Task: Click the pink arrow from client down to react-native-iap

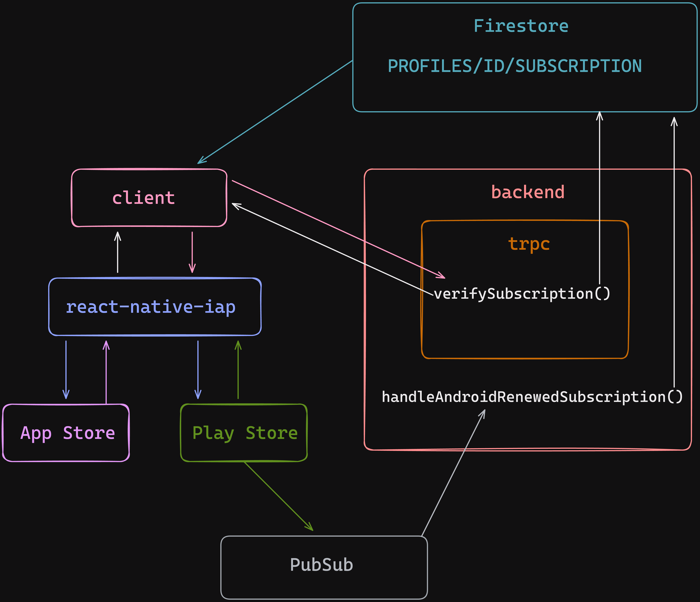Action: pos(192,252)
